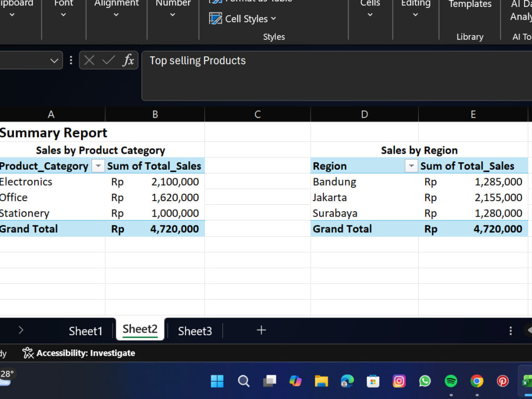Open the Cell Styles dropdown
This screenshot has width=532, height=399.
[242, 19]
